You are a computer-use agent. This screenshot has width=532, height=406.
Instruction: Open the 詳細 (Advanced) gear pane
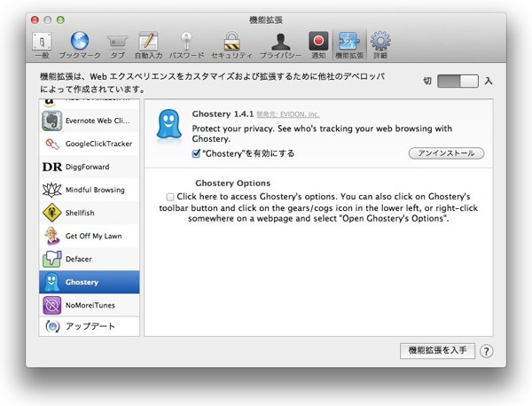point(380,45)
